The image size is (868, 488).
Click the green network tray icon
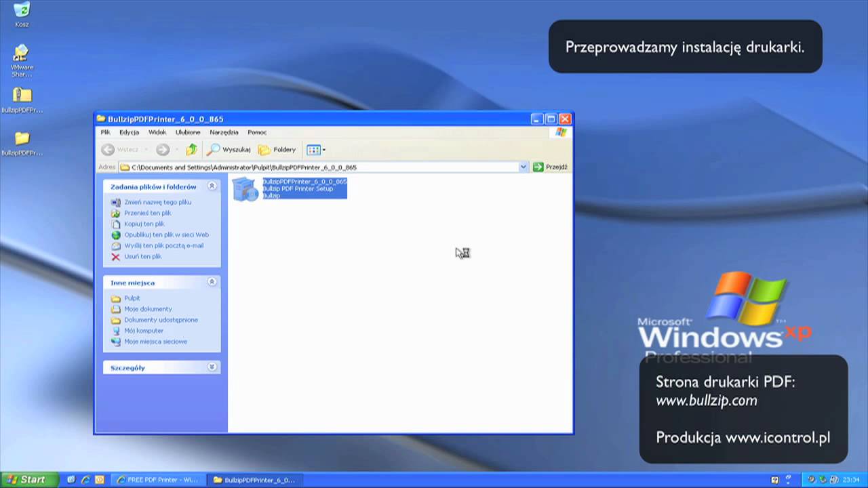(822, 480)
